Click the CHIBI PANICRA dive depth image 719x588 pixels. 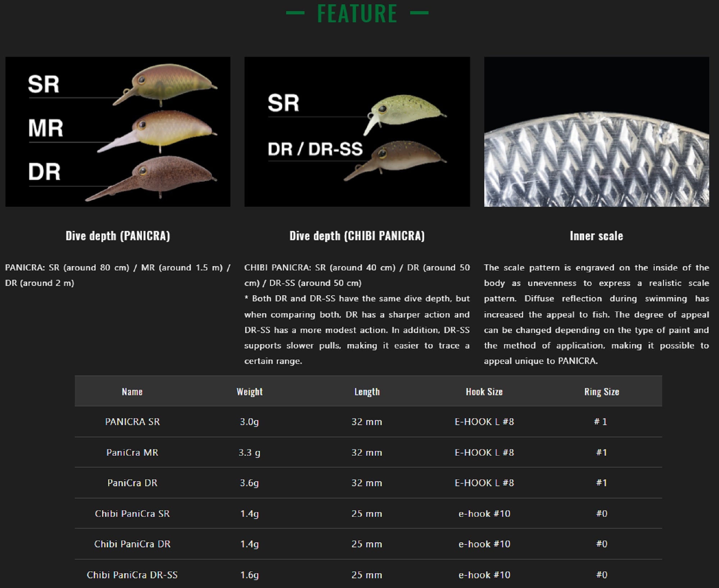357,132
